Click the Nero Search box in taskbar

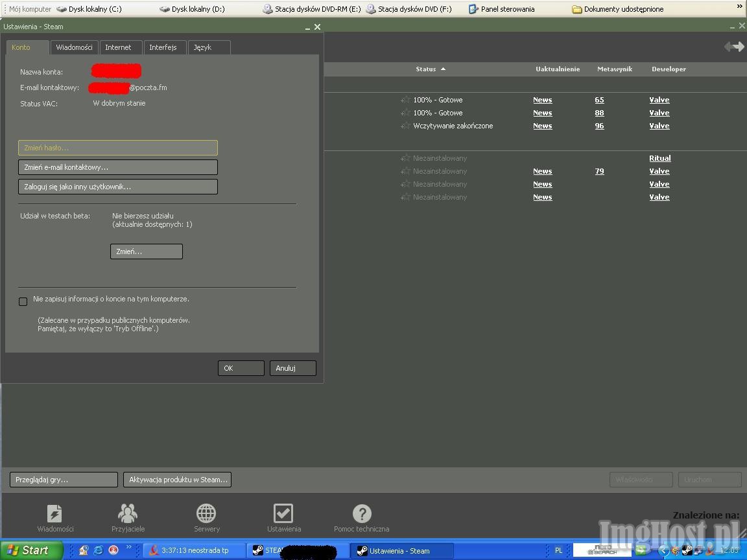tap(602, 550)
